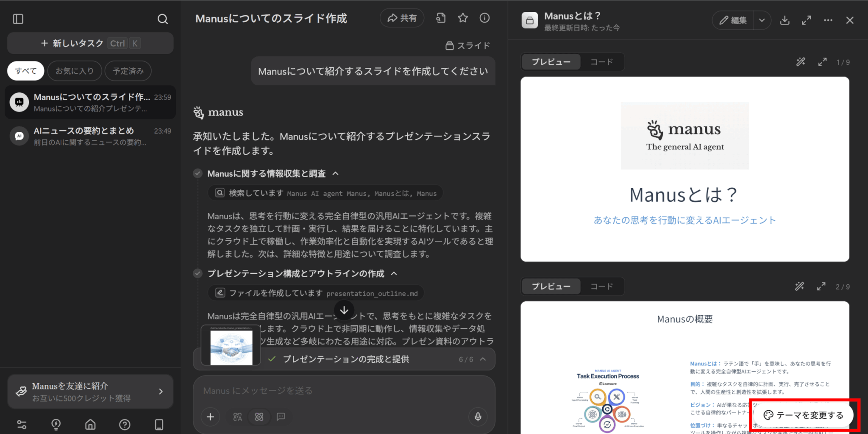Image resolution: width=868 pixels, height=434 pixels.
Task: Click the slide deck icon beside Manusとは？ title
Action: coord(530,20)
